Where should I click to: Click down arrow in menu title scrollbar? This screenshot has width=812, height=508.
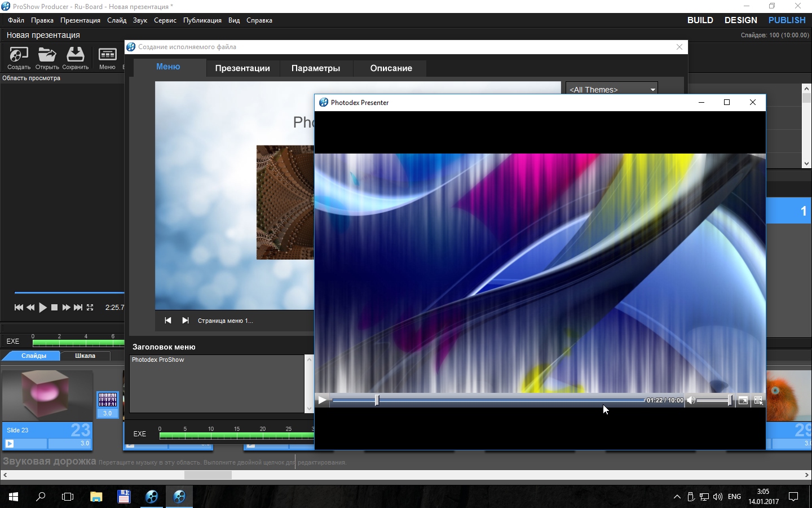(309, 409)
